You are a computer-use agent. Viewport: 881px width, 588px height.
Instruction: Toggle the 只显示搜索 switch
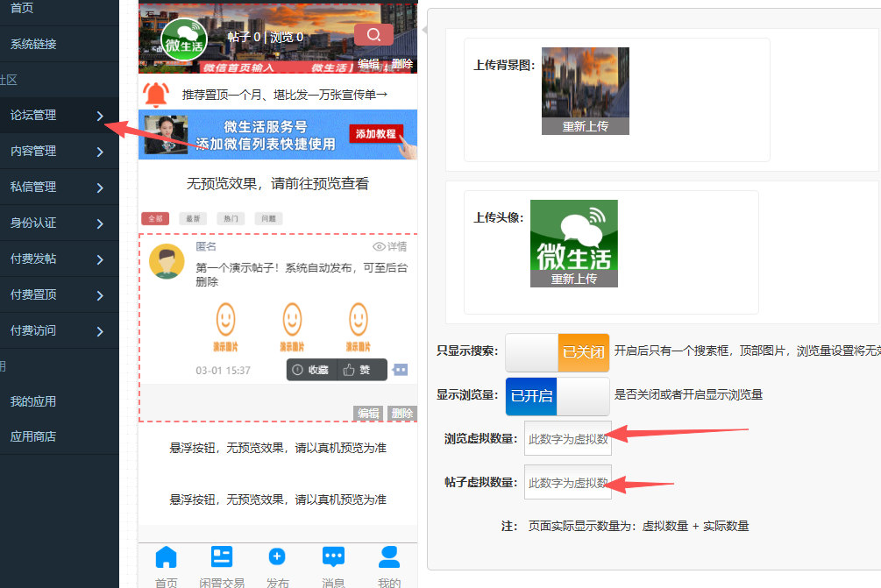tap(558, 352)
